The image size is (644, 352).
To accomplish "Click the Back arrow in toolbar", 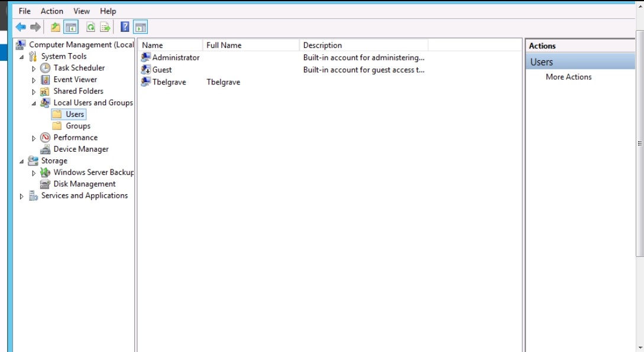I will (x=21, y=27).
